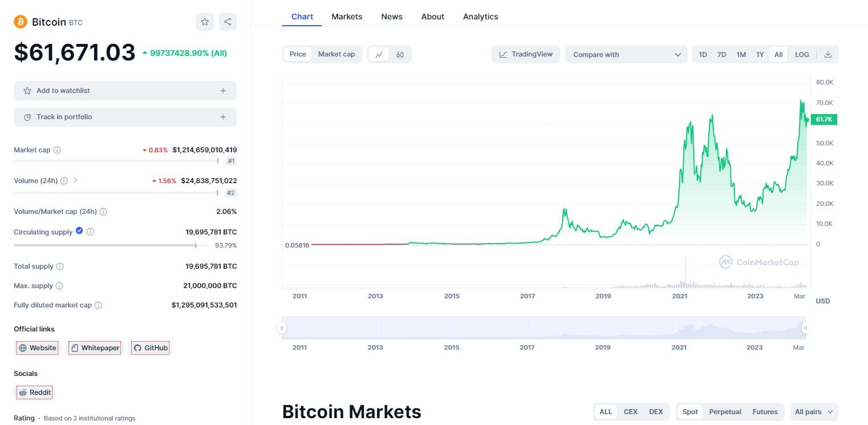
Task: Switch to the News tab
Action: point(392,17)
